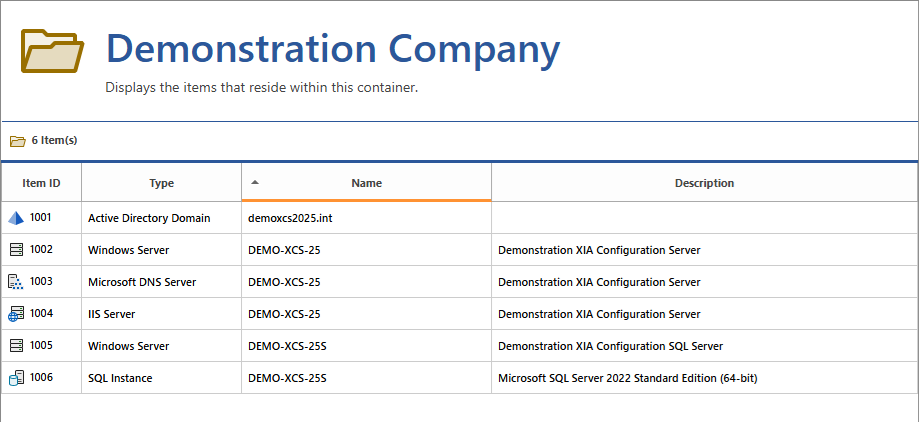Toggle the sort arrow in Name column header
The image size is (919, 422).
[x=255, y=183]
